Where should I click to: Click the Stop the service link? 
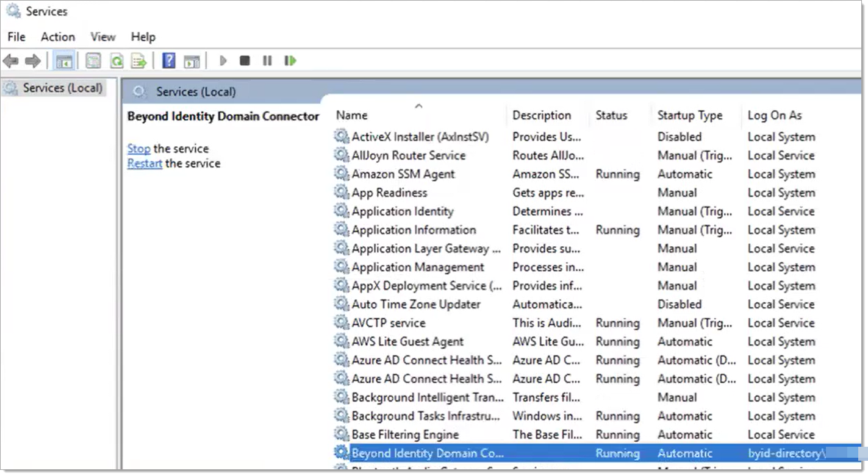(138, 149)
